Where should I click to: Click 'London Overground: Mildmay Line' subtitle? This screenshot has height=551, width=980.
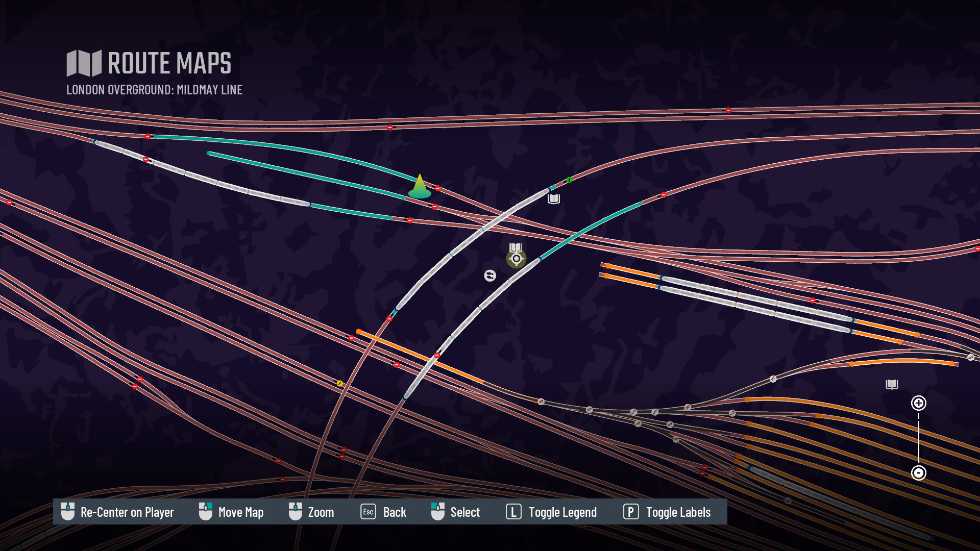155,90
